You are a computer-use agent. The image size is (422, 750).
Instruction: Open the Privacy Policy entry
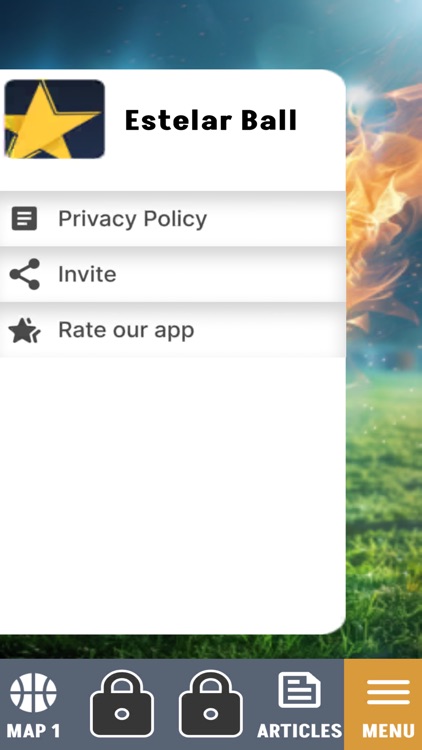point(173,219)
